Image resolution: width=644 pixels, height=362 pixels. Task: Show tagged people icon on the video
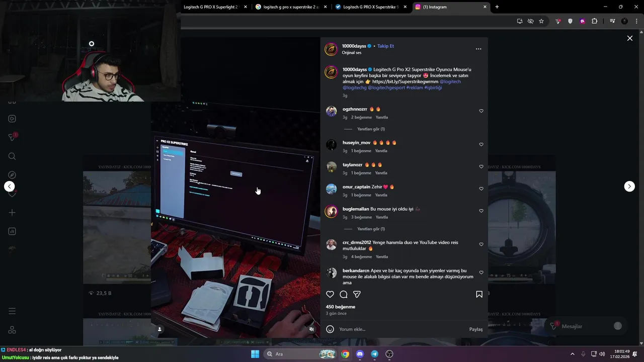coord(159,329)
